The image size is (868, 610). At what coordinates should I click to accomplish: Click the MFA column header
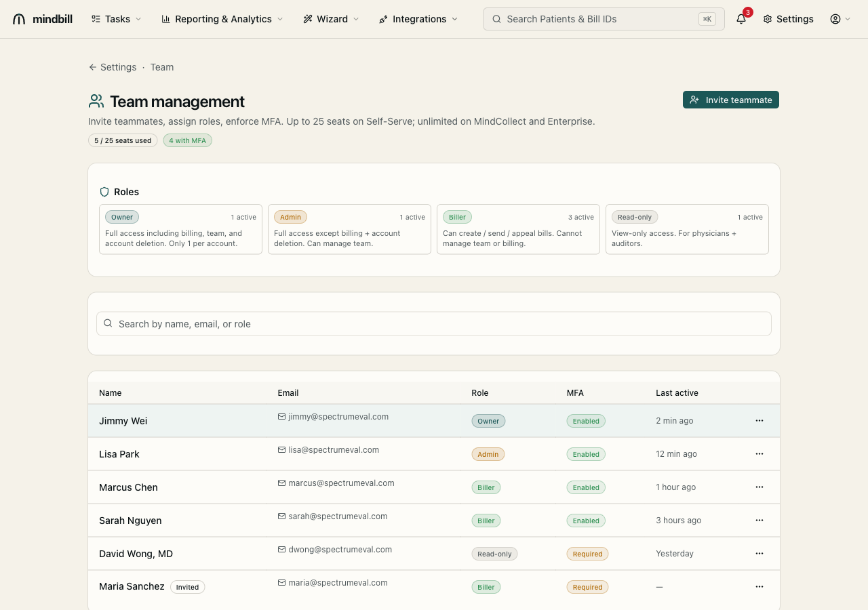(x=575, y=392)
